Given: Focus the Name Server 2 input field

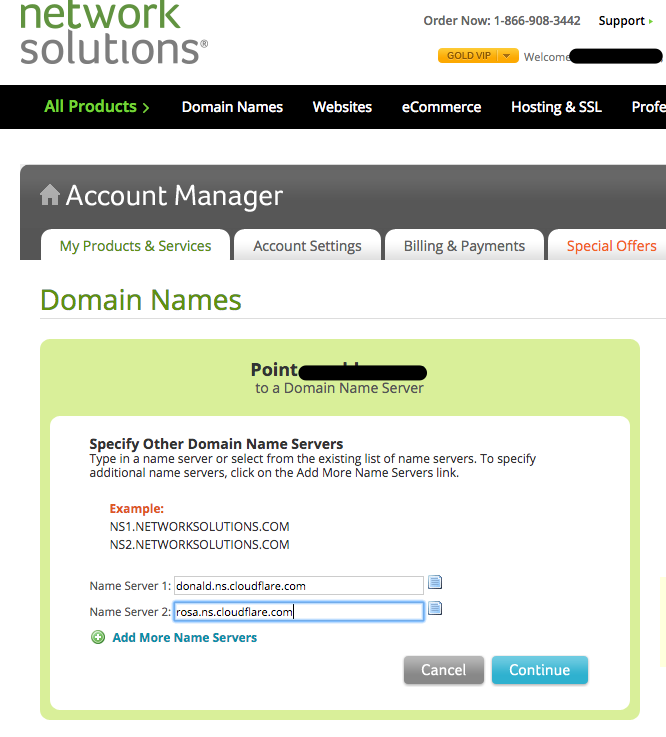Looking at the screenshot, I should pyautogui.click(x=299, y=612).
